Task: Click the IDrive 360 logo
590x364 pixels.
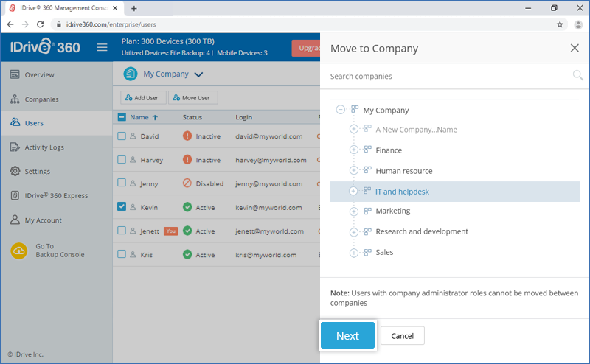Action: pos(45,46)
